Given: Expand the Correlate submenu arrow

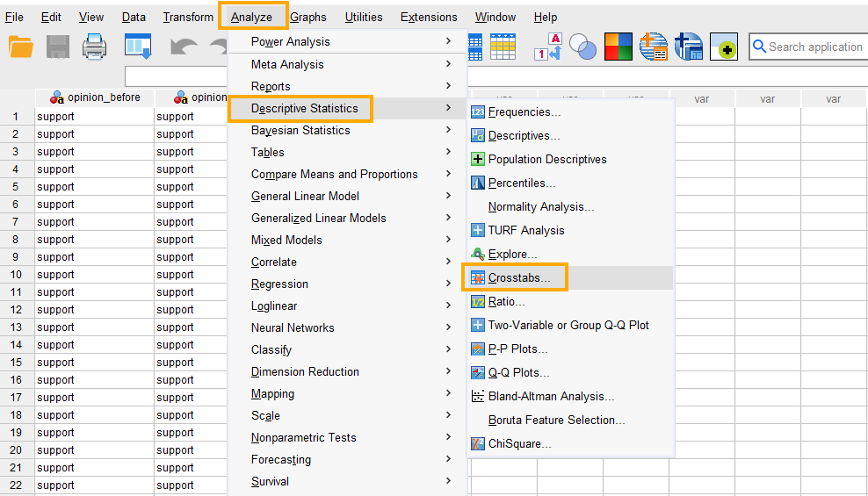Looking at the screenshot, I should (448, 262).
